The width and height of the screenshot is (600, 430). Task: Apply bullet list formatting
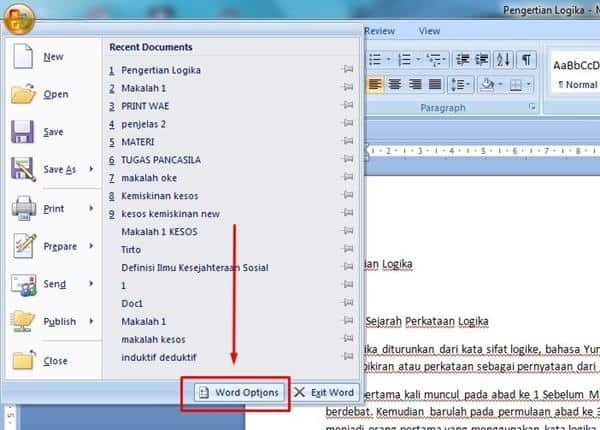pos(375,60)
